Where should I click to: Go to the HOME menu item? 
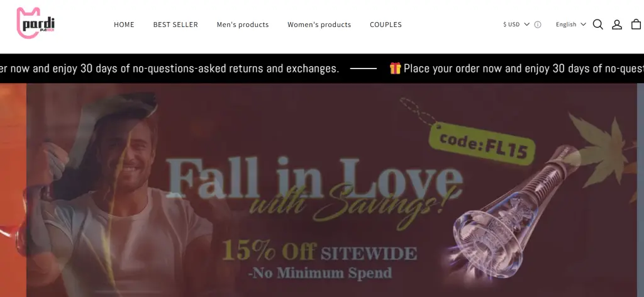tap(124, 25)
